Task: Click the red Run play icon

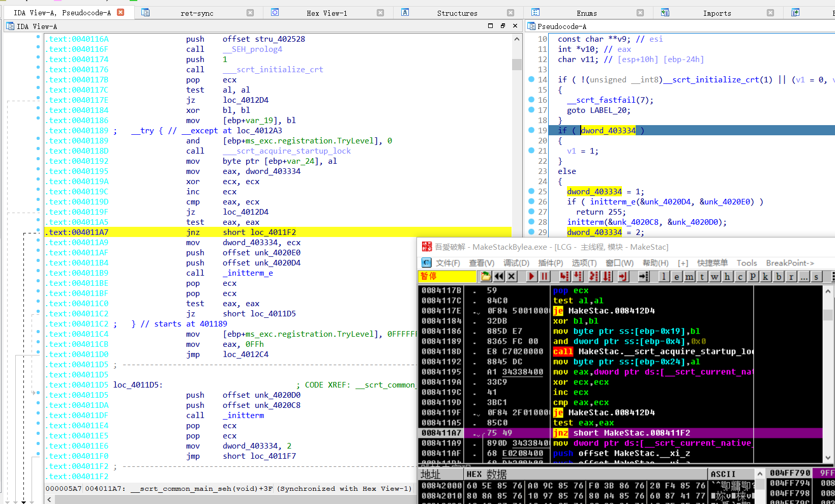Action: (x=531, y=276)
